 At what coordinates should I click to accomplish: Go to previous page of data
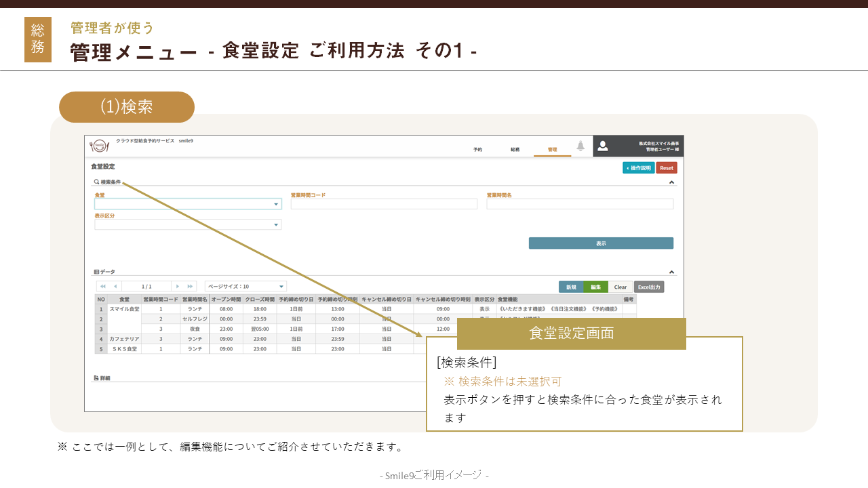click(x=115, y=287)
